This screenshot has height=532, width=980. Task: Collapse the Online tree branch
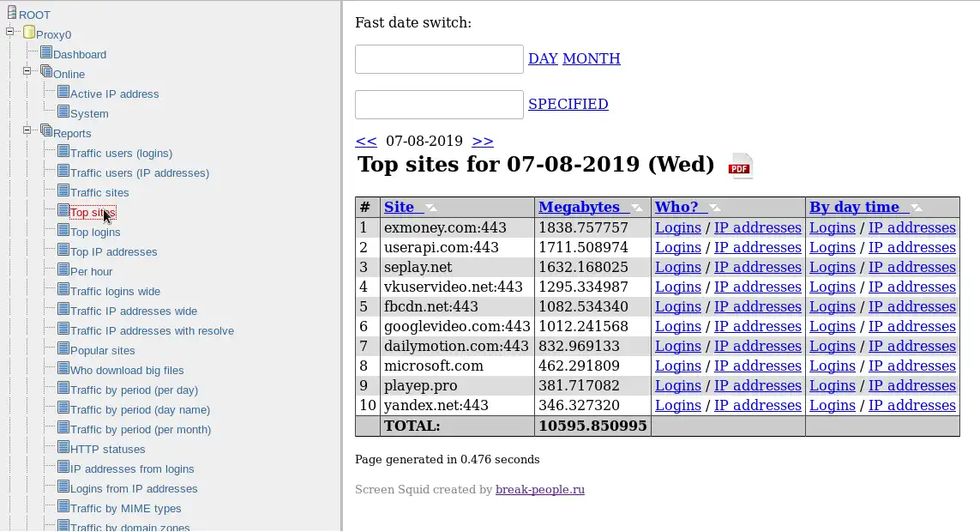27,72
